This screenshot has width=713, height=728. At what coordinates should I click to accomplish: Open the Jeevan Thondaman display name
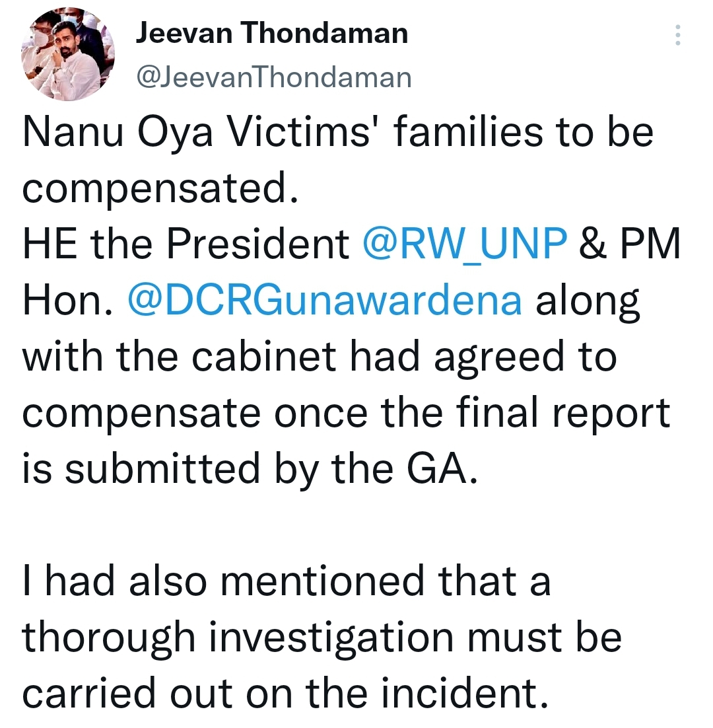point(271,33)
